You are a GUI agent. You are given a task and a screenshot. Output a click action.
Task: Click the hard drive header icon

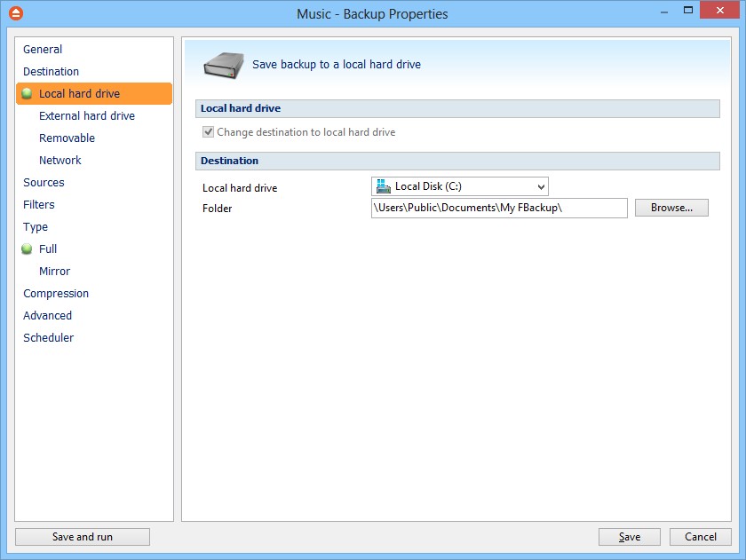point(224,65)
